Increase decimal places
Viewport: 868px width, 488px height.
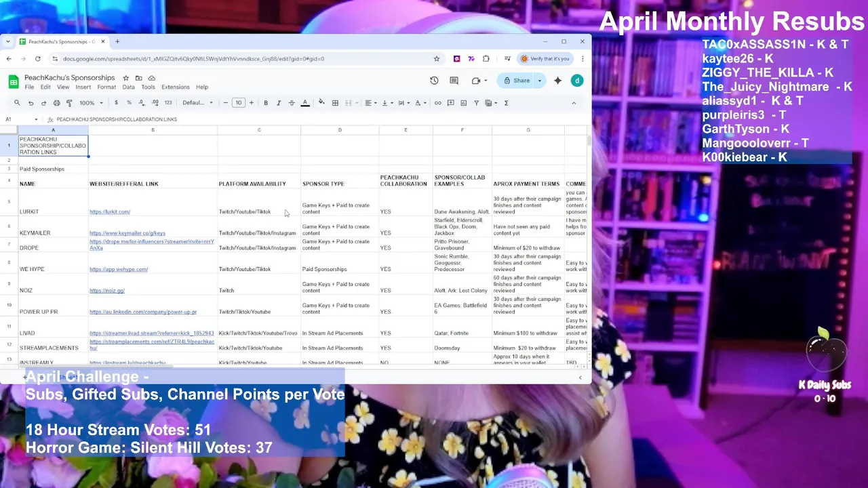[155, 103]
